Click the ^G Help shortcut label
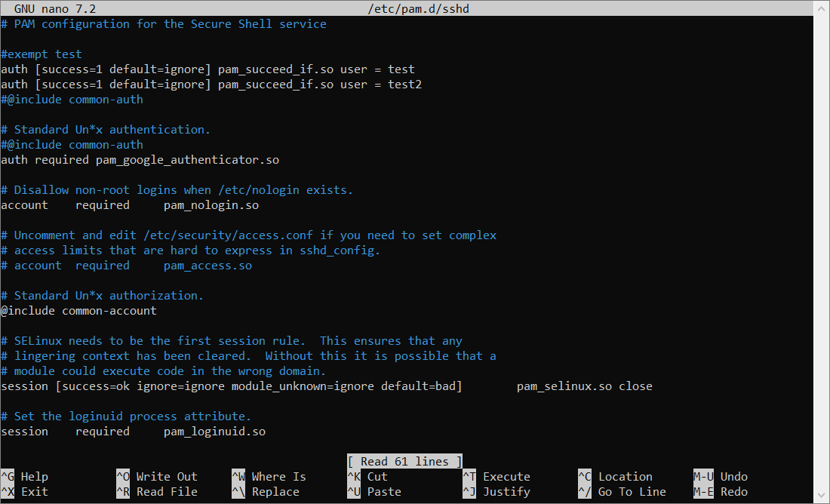Screen dimensions: 830x504 [x=25, y=477]
